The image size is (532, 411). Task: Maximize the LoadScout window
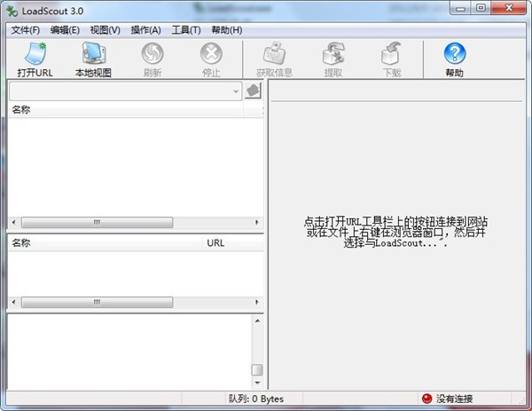(x=481, y=8)
